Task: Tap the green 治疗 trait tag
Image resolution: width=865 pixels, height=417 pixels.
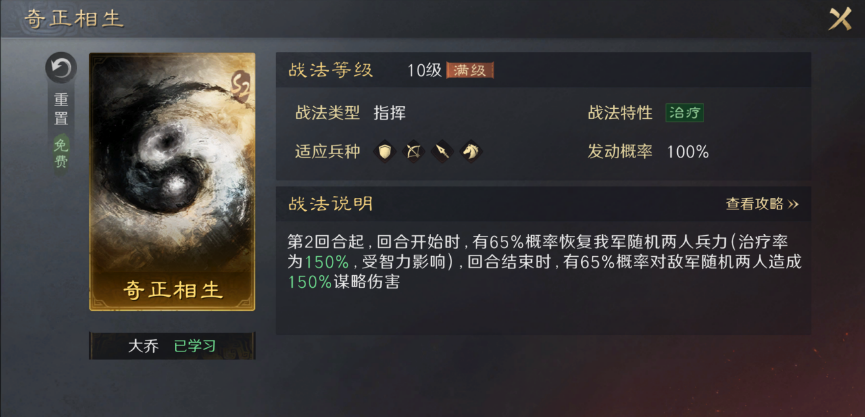Action: click(685, 113)
